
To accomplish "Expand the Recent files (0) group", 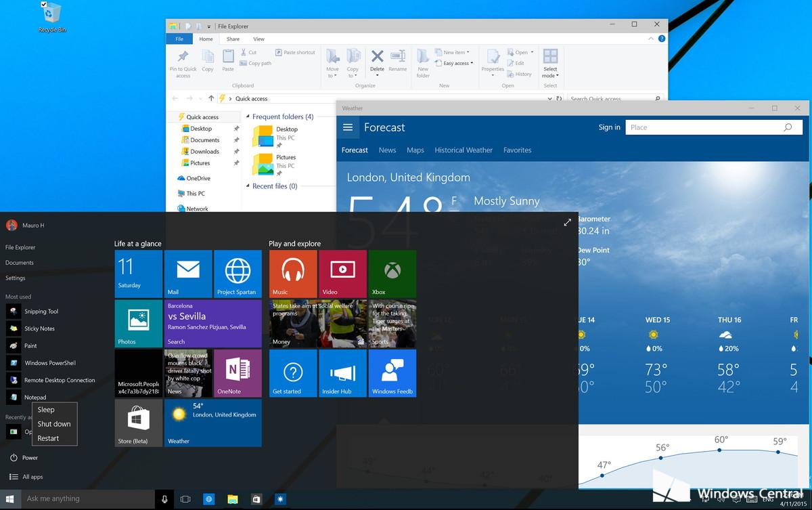I will point(248,186).
